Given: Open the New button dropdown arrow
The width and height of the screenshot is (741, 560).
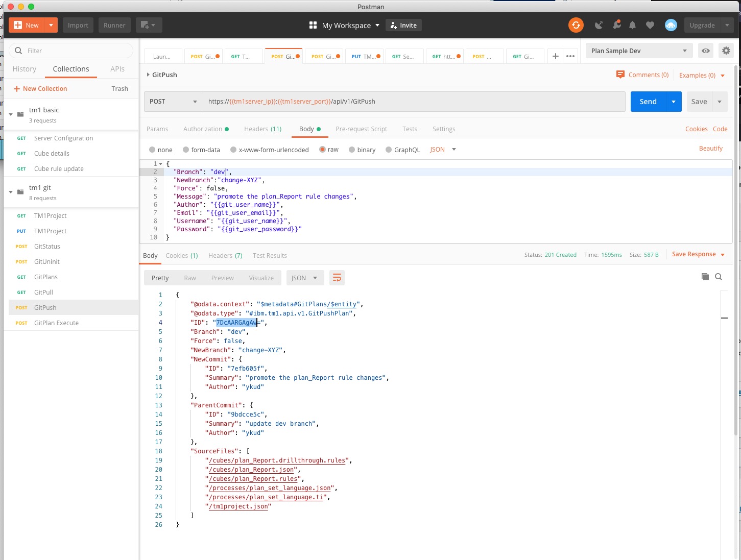Looking at the screenshot, I should point(51,25).
